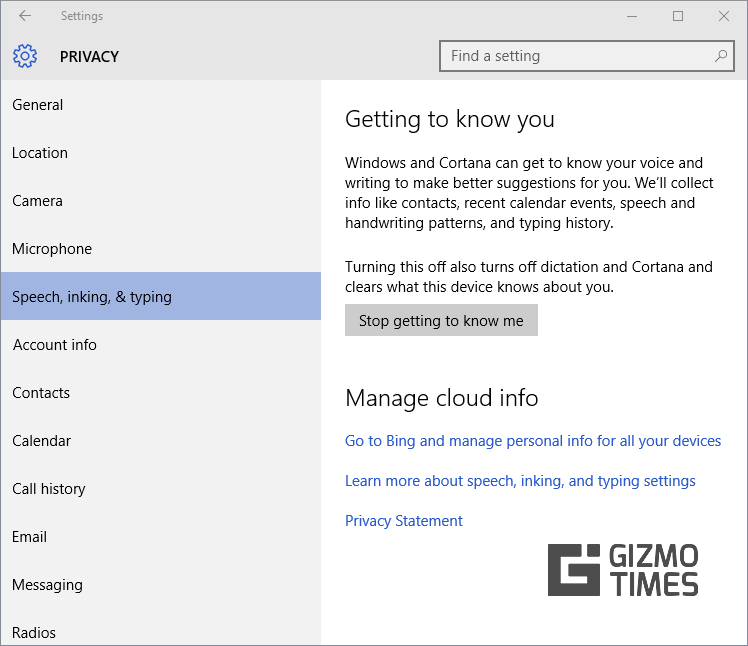Image resolution: width=748 pixels, height=646 pixels.
Task: Select Speech, inking, & typing
Action: pyautogui.click(x=161, y=296)
